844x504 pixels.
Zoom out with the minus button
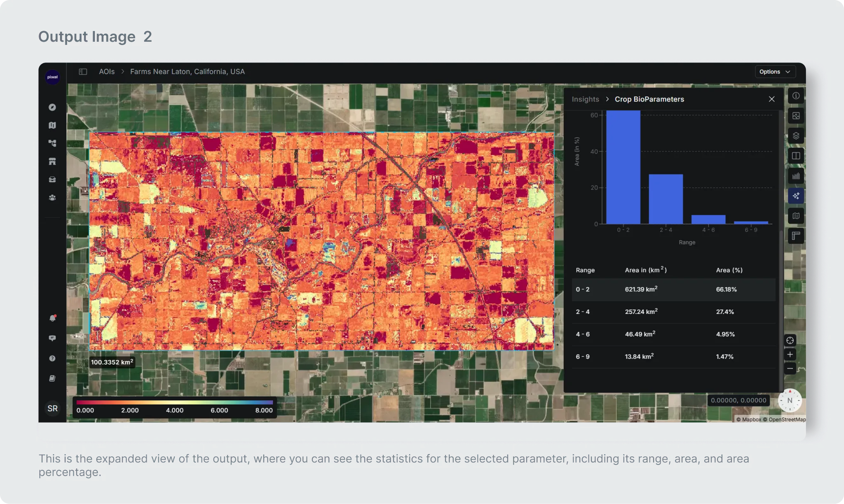click(x=790, y=369)
